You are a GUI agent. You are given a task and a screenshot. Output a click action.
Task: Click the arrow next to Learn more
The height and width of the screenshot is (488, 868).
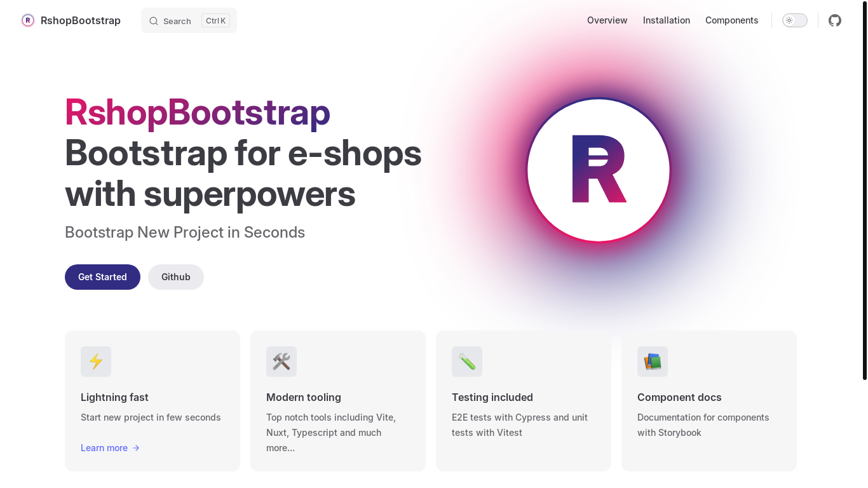pos(136,448)
